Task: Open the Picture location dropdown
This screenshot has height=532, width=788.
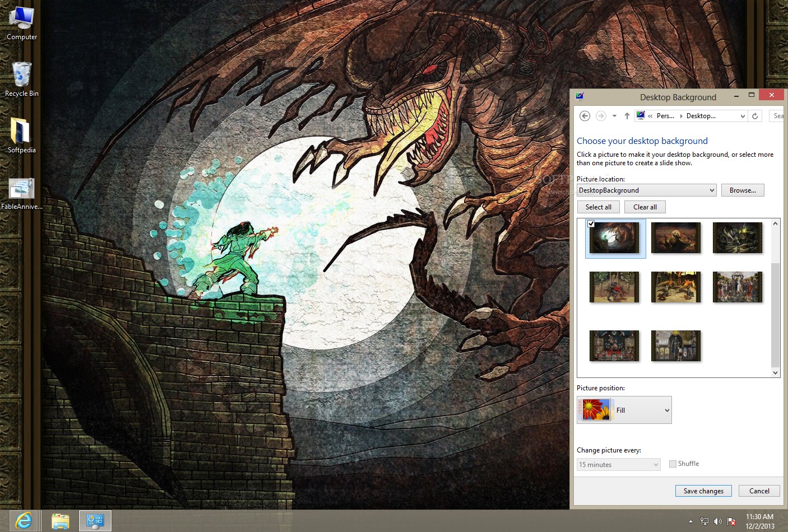Action: [x=647, y=190]
